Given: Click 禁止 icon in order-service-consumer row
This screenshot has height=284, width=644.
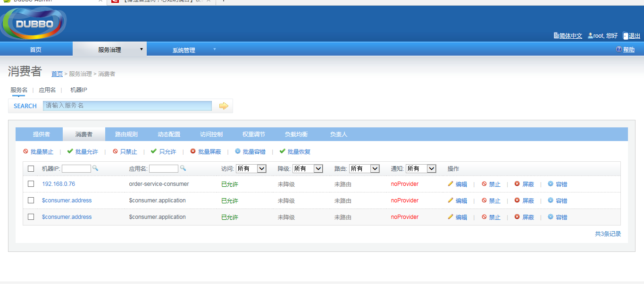Looking at the screenshot, I should [484, 184].
